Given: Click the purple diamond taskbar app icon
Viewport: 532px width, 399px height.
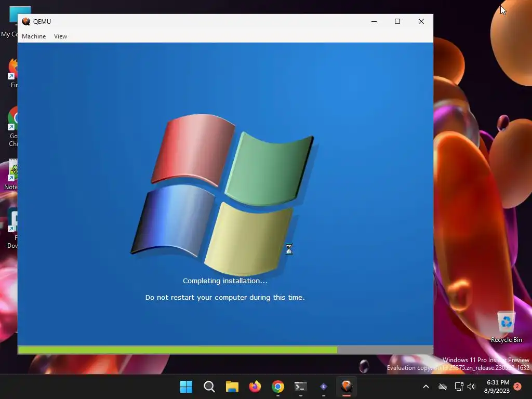Looking at the screenshot, I should tap(323, 387).
